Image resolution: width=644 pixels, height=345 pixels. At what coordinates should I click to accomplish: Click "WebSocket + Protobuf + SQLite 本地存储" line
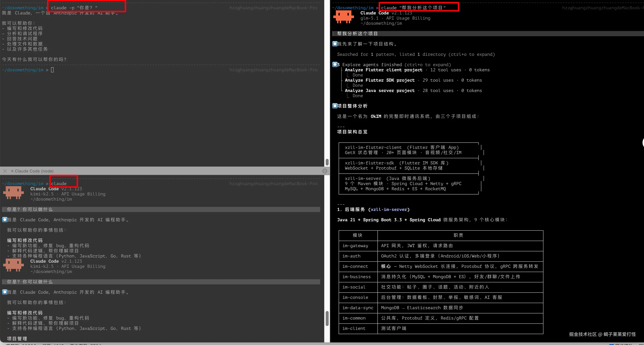[394, 168]
